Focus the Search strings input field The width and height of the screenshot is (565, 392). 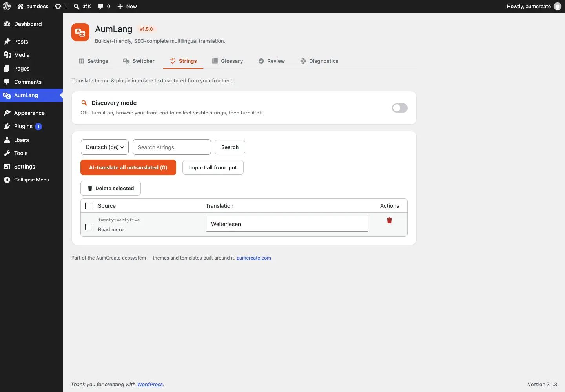pos(172,147)
